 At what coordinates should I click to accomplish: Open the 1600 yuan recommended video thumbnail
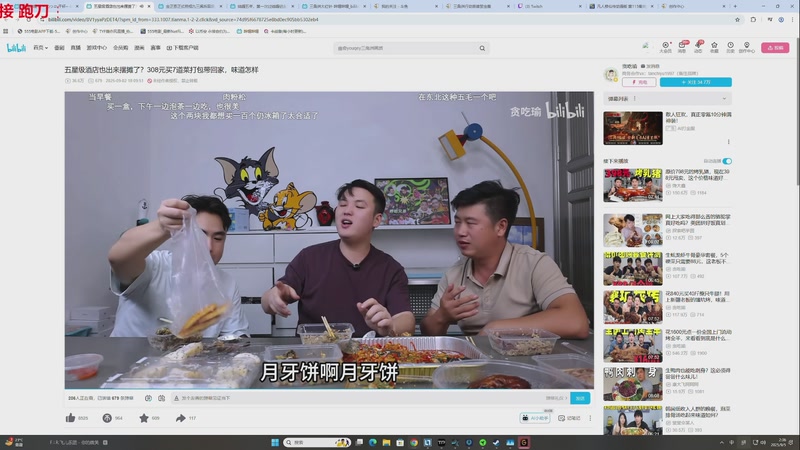[633, 345]
